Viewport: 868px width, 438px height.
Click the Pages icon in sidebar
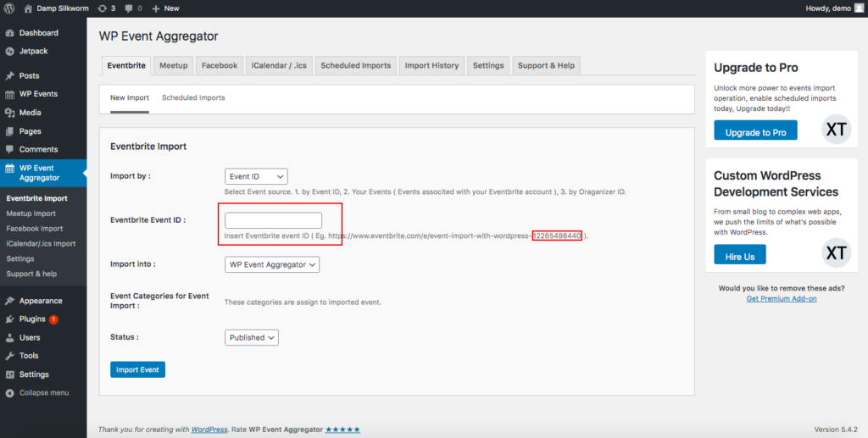coord(9,131)
